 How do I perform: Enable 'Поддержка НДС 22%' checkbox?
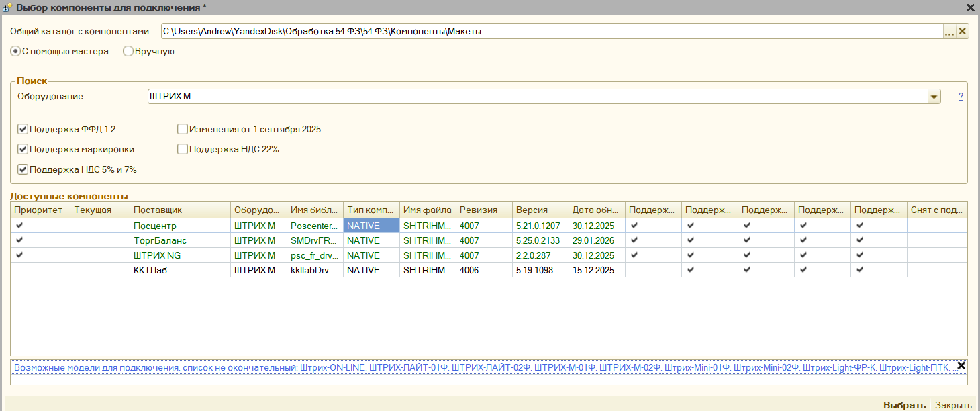(x=182, y=150)
